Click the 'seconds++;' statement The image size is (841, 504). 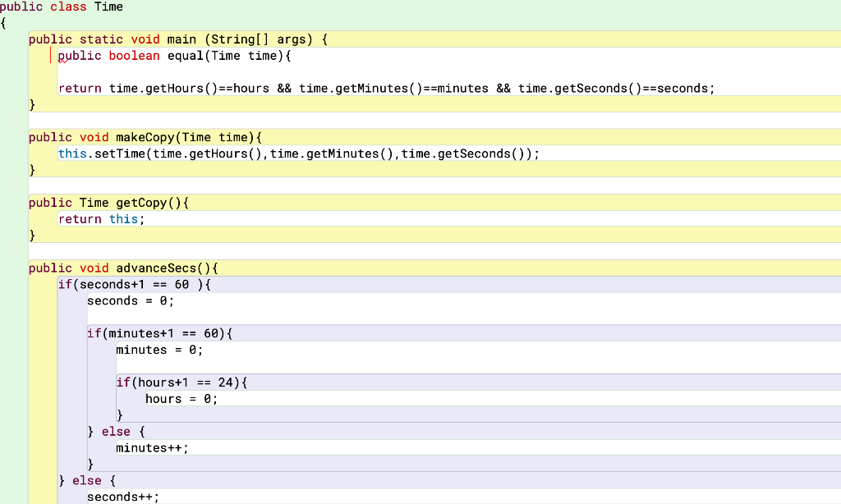tap(123, 497)
